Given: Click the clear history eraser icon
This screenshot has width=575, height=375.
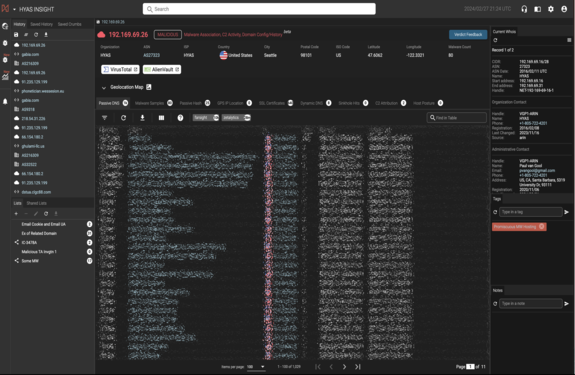Looking at the screenshot, I should [x=26, y=34].
